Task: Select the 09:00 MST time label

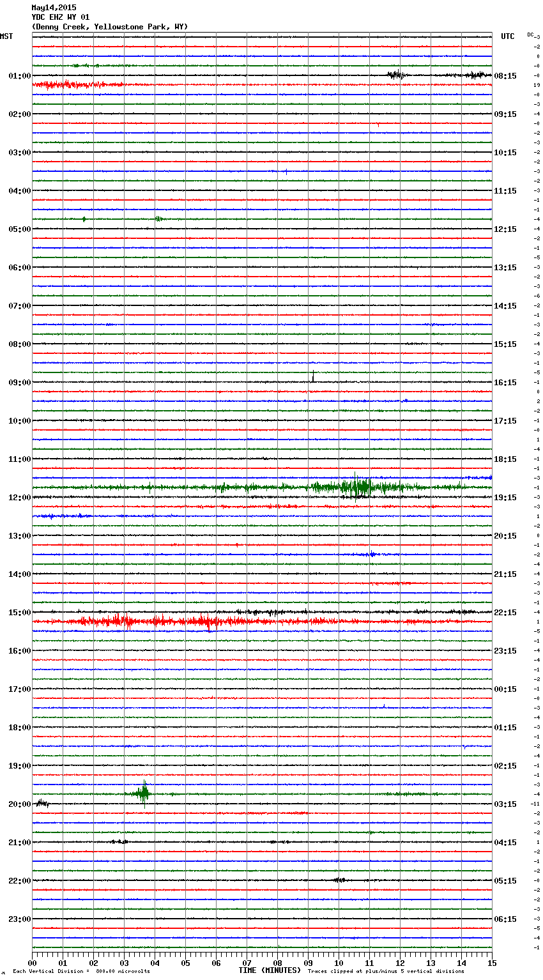Action: [20, 383]
